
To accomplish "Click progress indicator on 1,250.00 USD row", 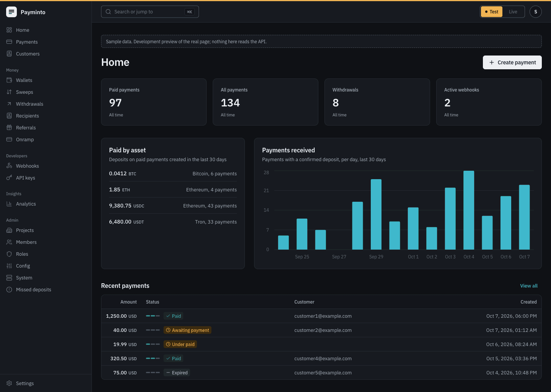I will (x=153, y=316).
